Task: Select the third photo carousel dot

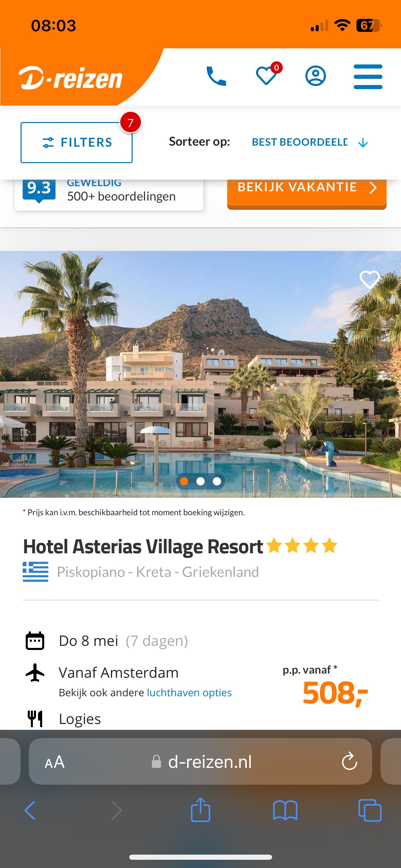Action: [x=217, y=481]
